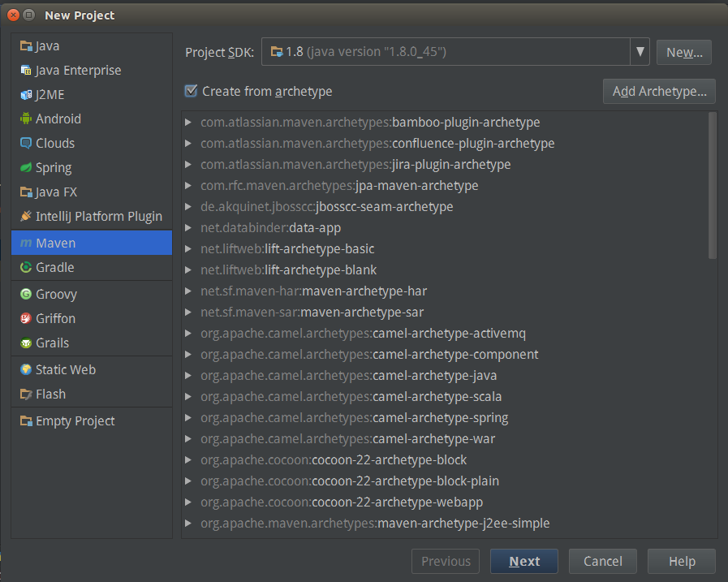Viewport: 728px width, 582px height.
Task: Expand the camel-archetype-activemq node
Action: pos(188,333)
